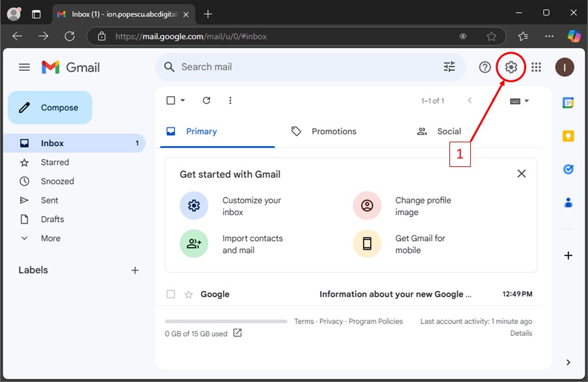Toggle the main menu hamburger
Screen dimensions: 588x382
click(x=24, y=67)
